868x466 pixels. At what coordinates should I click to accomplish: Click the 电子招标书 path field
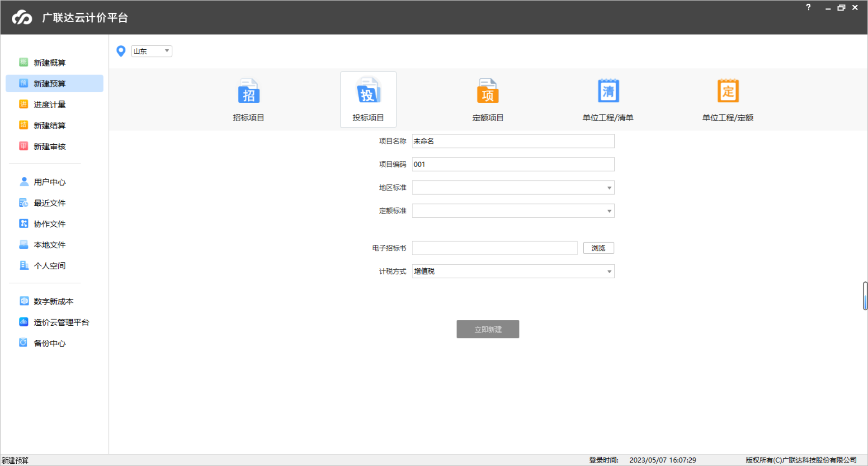click(495, 248)
